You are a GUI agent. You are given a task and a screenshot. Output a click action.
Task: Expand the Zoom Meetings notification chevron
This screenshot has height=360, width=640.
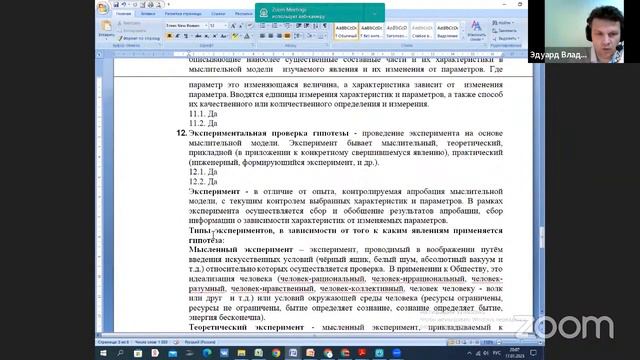(x=374, y=13)
